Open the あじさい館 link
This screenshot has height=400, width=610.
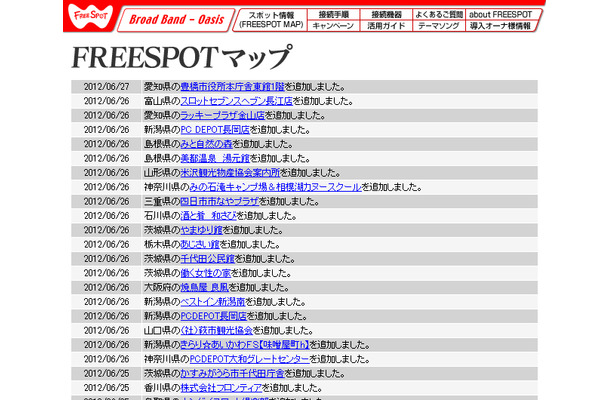tap(200, 245)
